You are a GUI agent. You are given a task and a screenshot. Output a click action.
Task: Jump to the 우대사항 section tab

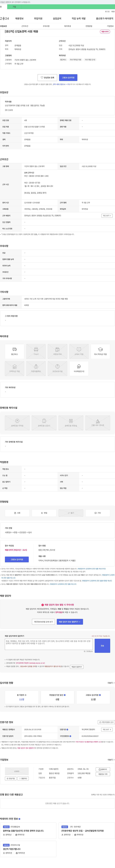46,26
